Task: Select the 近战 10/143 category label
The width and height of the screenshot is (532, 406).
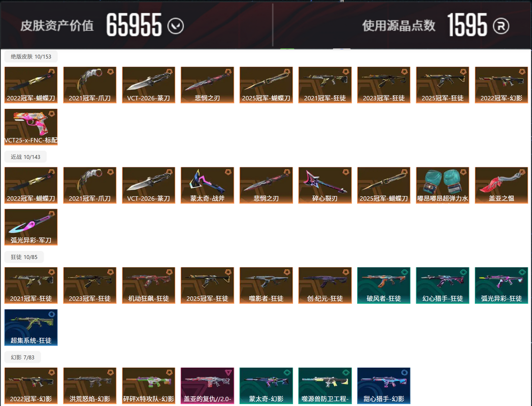Action: click(x=26, y=157)
